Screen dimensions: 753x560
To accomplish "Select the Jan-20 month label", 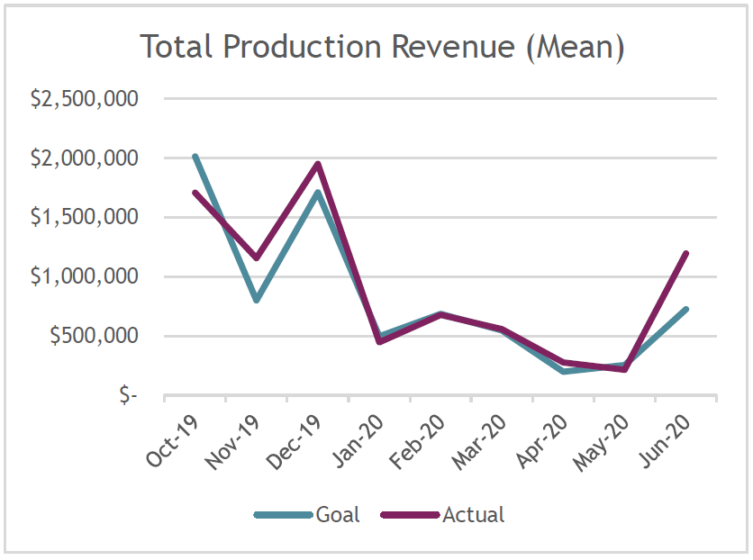I will point(358,440).
